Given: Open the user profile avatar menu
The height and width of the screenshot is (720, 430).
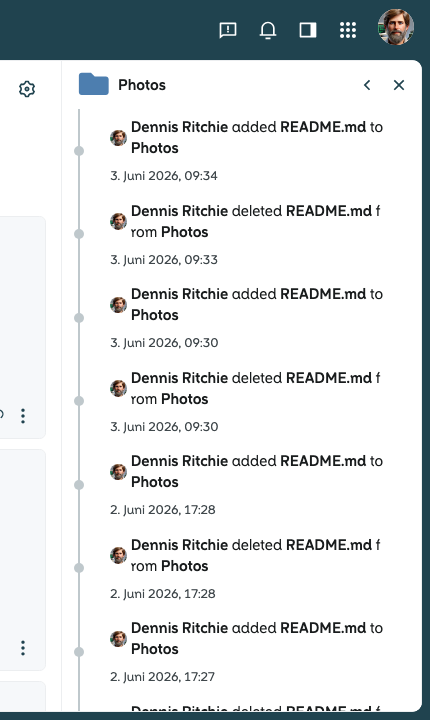Looking at the screenshot, I should (x=396, y=27).
